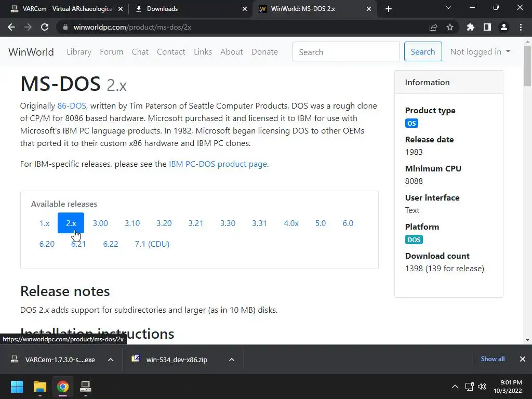
Task: Close the WinWorld MS-DOS tab
Action: tap(369, 9)
